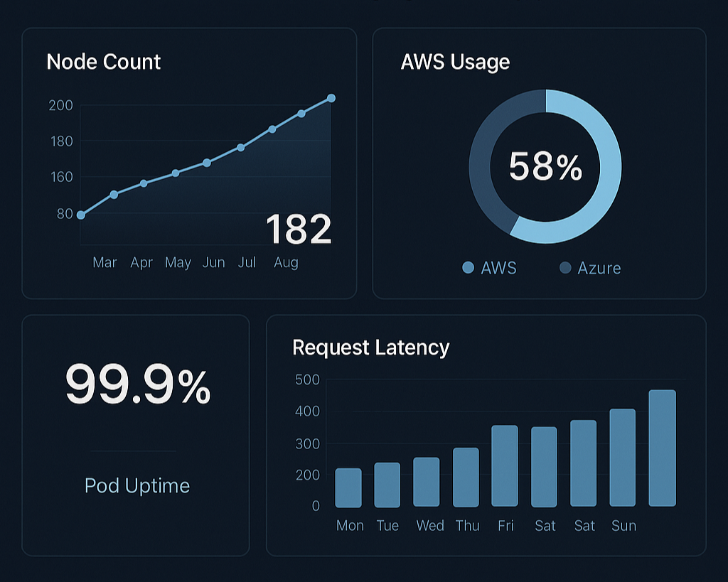Click the 58% donut center value
This screenshot has height=582, width=728.
click(545, 168)
